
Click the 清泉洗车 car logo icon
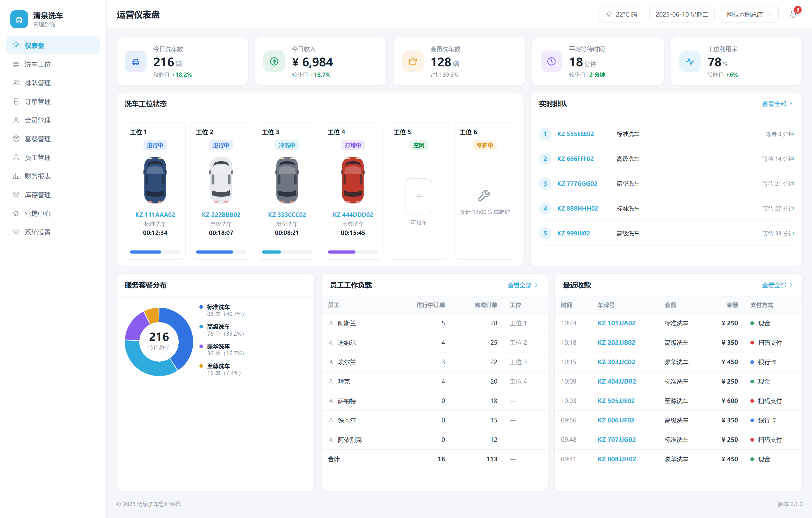[x=19, y=19]
